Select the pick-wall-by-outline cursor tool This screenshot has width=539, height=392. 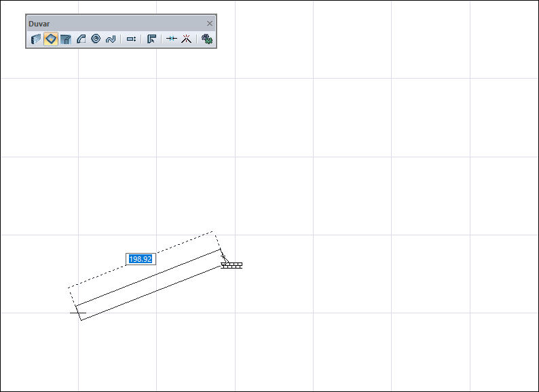[151, 39]
